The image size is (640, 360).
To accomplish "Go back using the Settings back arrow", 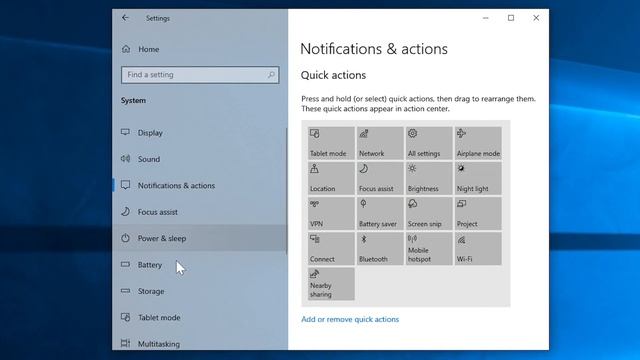I will (125, 18).
